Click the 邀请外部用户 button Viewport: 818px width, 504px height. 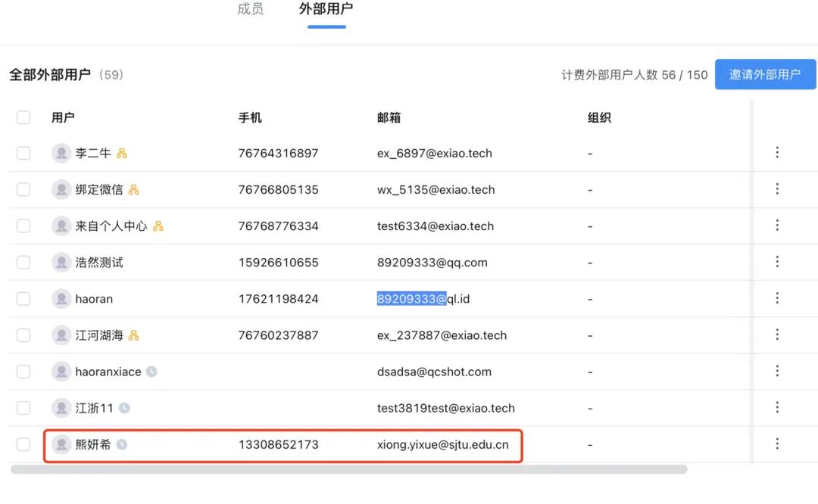pyautogui.click(x=765, y=74)
